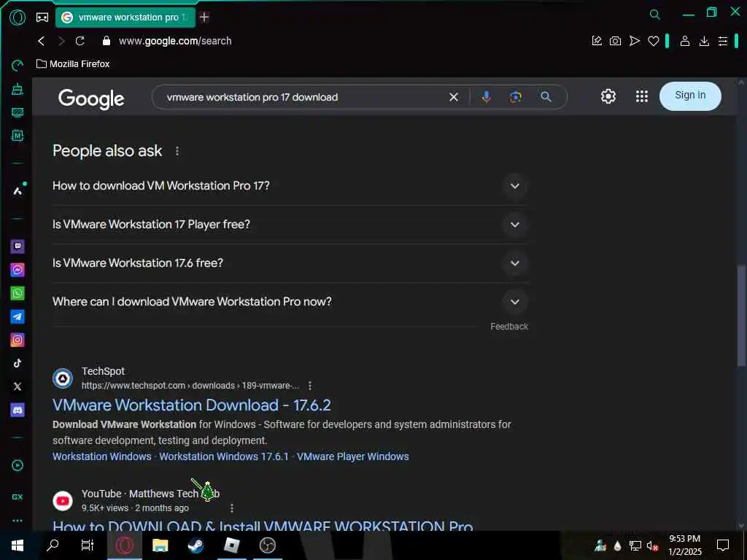Open TechSpot result three-dot menu
The image size is (747, 560).
click(310, 386)
